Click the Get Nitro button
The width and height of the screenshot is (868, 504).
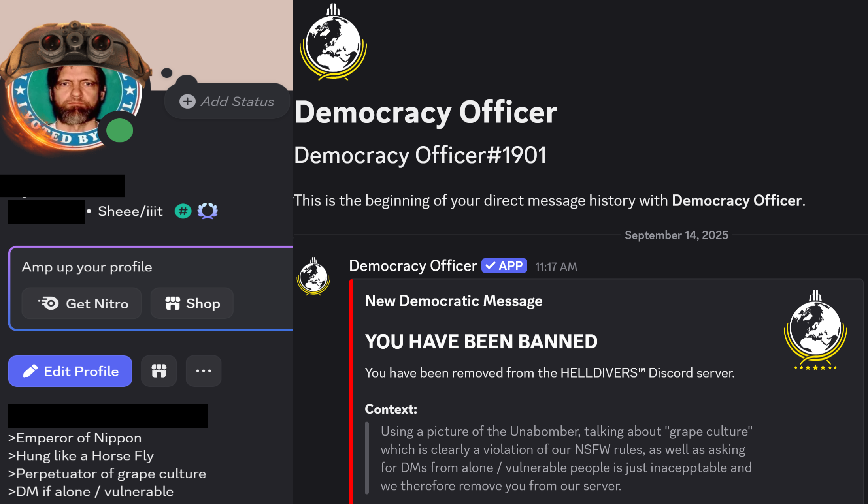81,303
